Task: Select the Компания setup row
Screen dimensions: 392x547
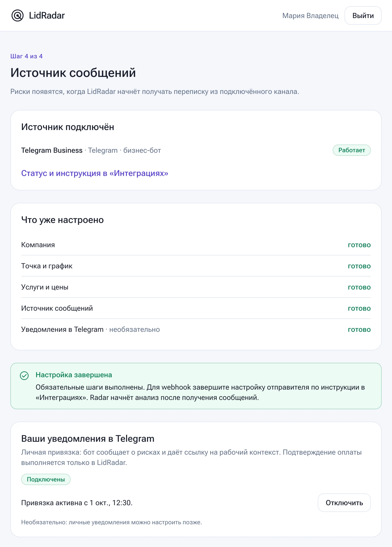Action: click(x=196, y=245)
